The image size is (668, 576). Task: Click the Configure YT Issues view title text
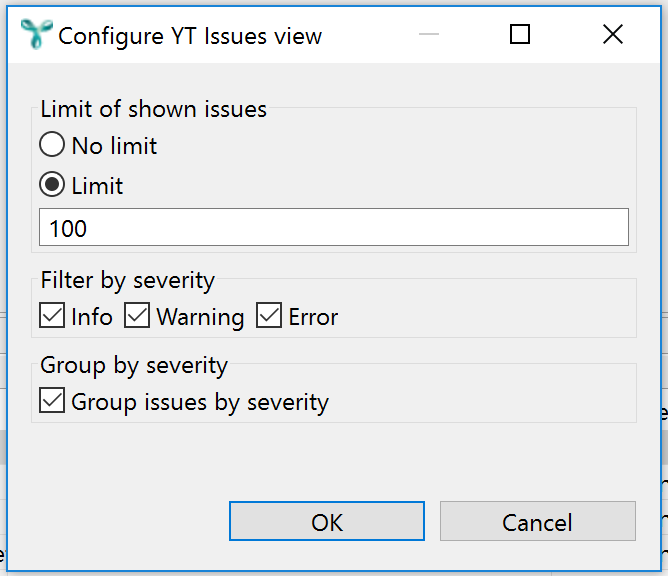coord(190,36)
